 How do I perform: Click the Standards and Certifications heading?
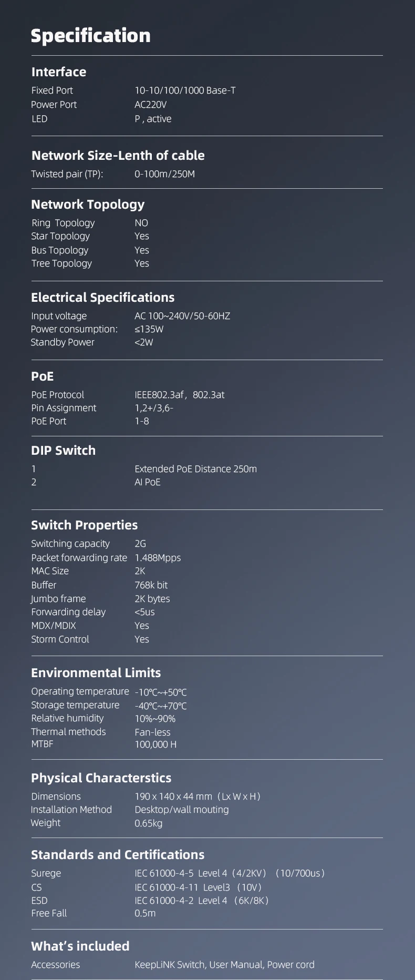click(x=117, y=855)
